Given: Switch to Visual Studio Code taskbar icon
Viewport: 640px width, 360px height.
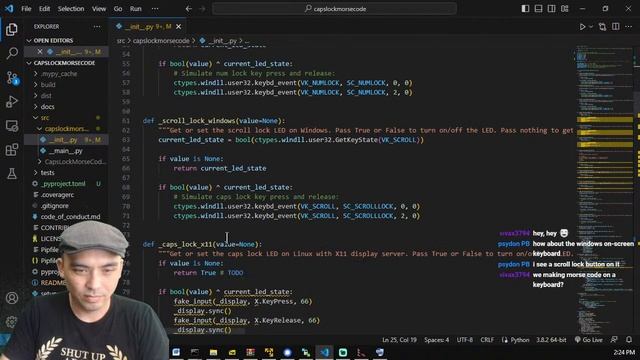Looking at the screenshot, I should coord(324,352).
